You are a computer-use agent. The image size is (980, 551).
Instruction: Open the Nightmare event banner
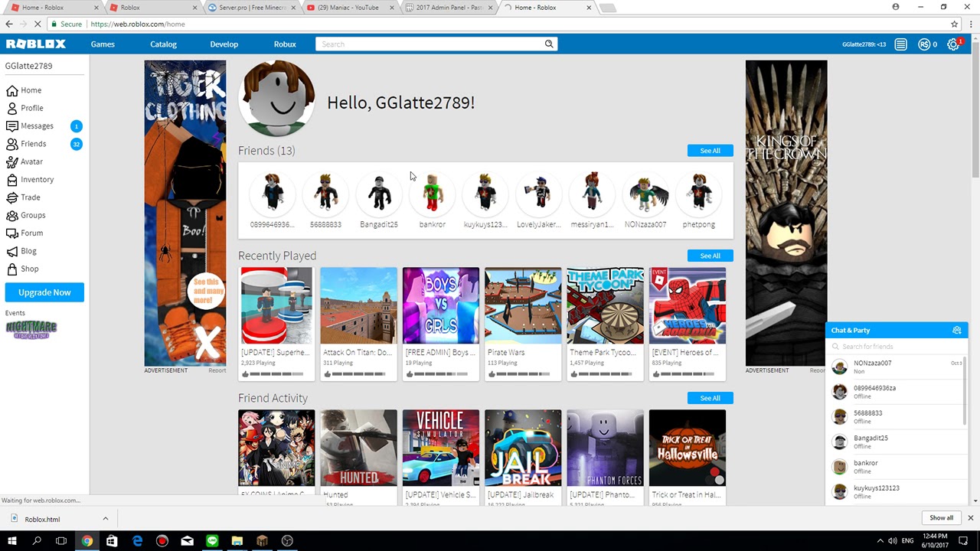coord(31,330)
